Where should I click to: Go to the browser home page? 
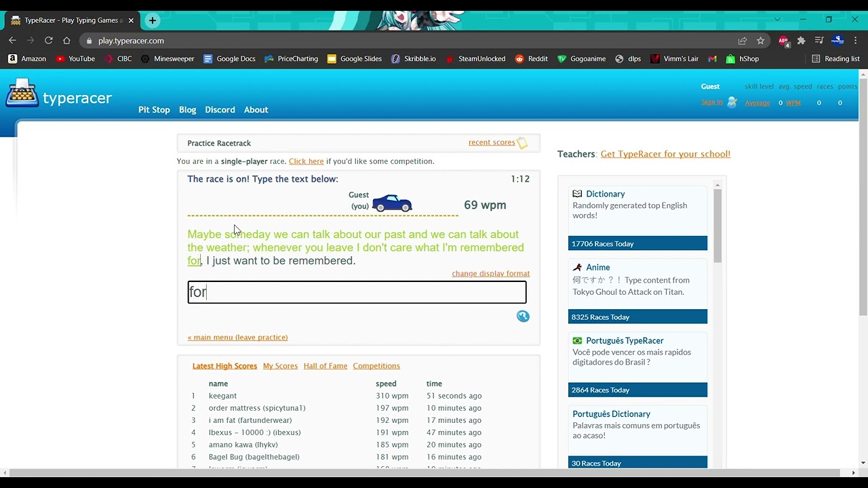point(66,41)
